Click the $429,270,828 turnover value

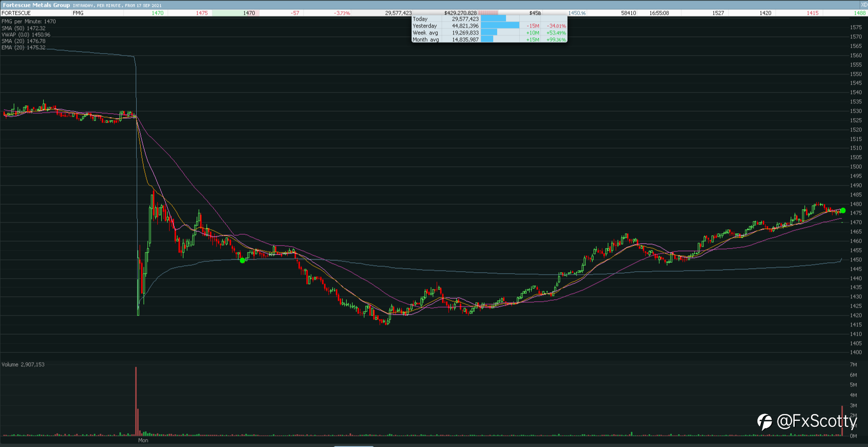click(x=460, y=13)
